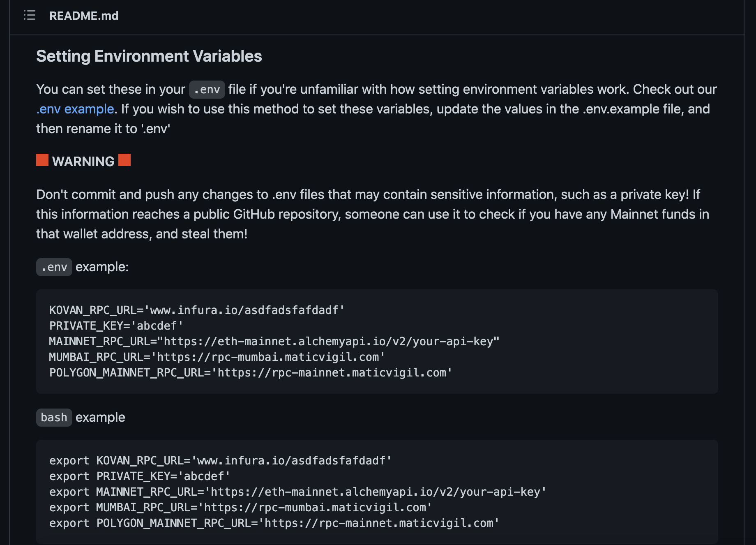The height and width of the screenshot is (545, 756).
Task: Click "export KOVAN_RPC_URL" line in bash block
Action: [220, 460]
